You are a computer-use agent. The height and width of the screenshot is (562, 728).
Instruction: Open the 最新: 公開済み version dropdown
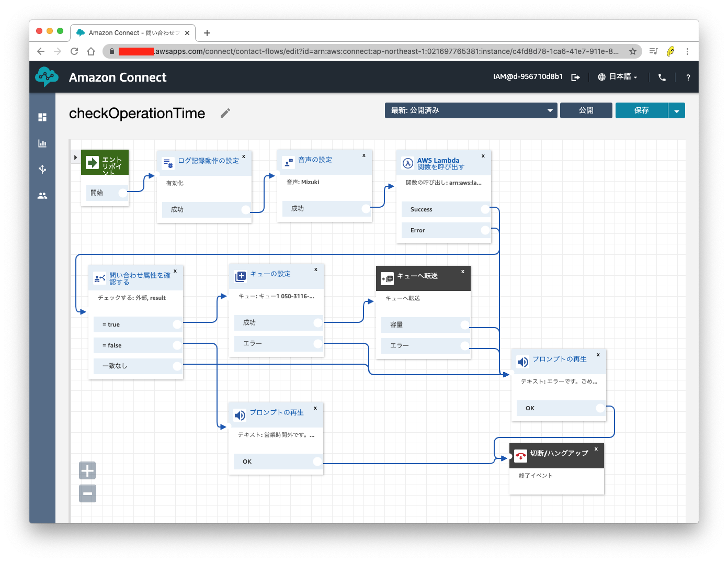pos(471,110)
